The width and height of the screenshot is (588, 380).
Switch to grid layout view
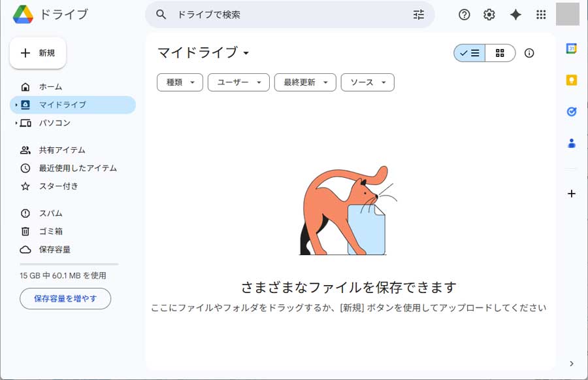tap(500, 53)
